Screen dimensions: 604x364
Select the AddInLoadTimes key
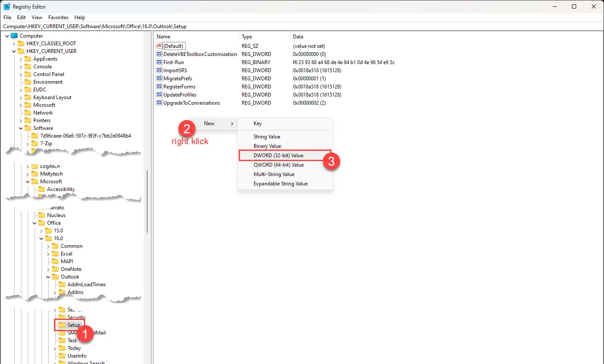pyautogui.click(x=86, y=285)
